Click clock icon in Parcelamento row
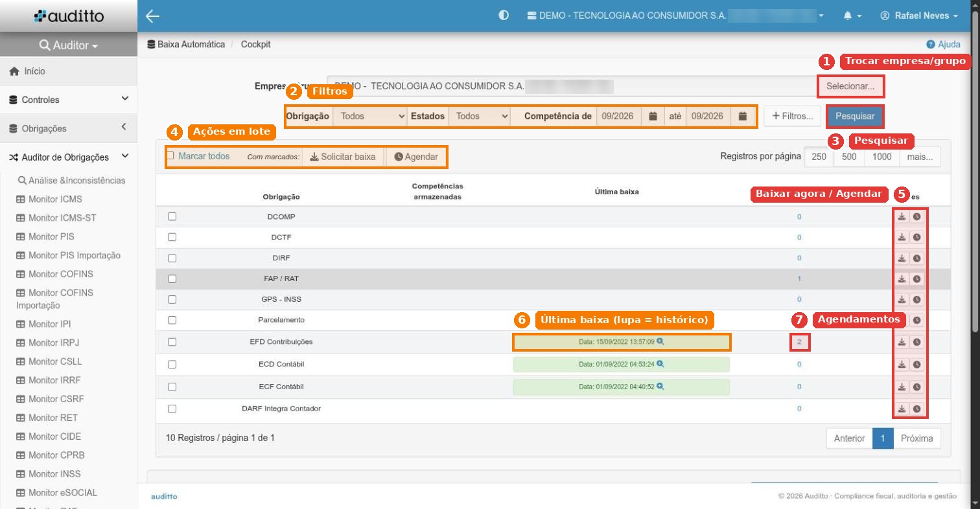 pos(916,320)
